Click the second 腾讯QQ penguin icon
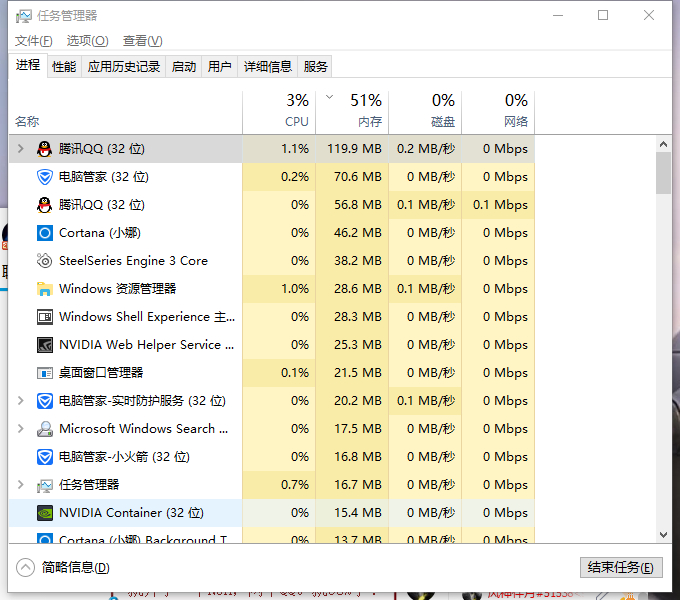Image resolution: width=680 pixels, height=600 pixels. tap(45, 205)
